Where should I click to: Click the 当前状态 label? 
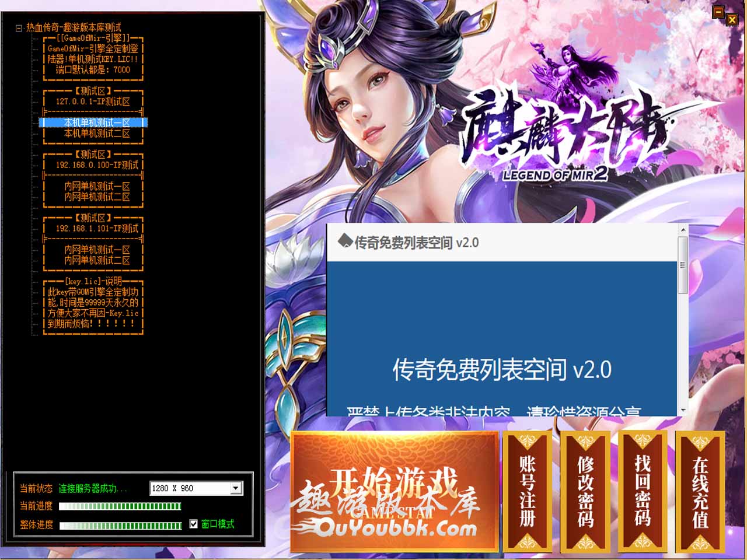coord(36,488)
